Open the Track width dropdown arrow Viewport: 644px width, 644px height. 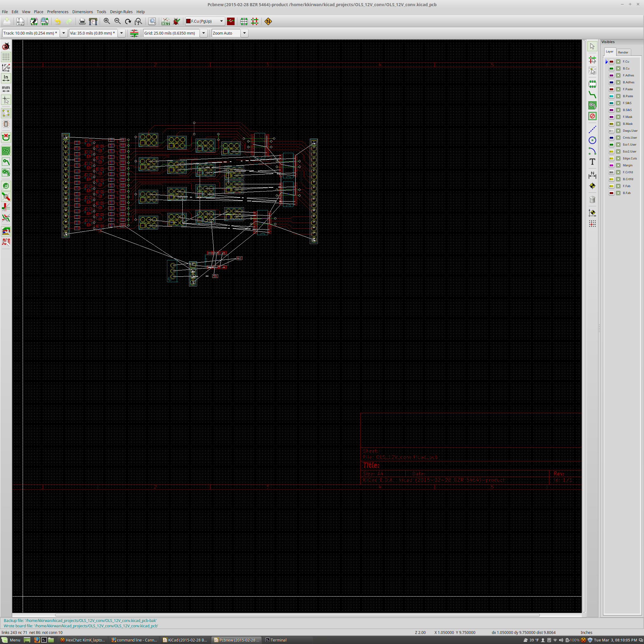[63, 33]
